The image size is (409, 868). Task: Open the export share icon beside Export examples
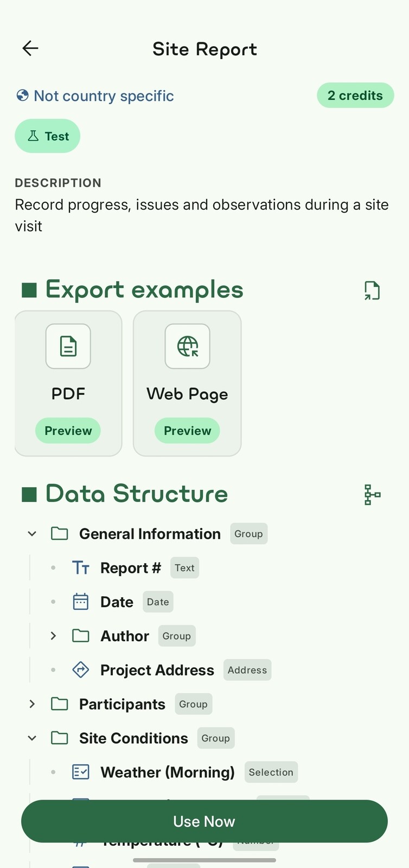coord(372,290)
